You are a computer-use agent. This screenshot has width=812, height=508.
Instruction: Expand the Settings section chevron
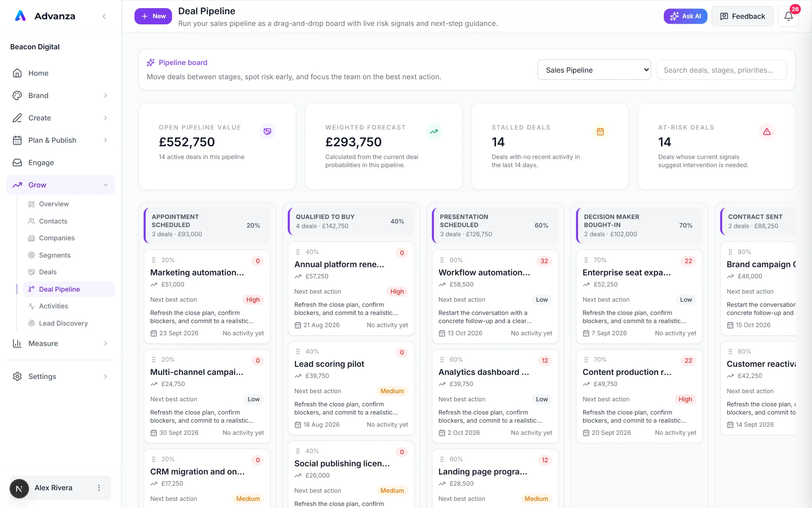pyautogui.click(x=106, y=377)
